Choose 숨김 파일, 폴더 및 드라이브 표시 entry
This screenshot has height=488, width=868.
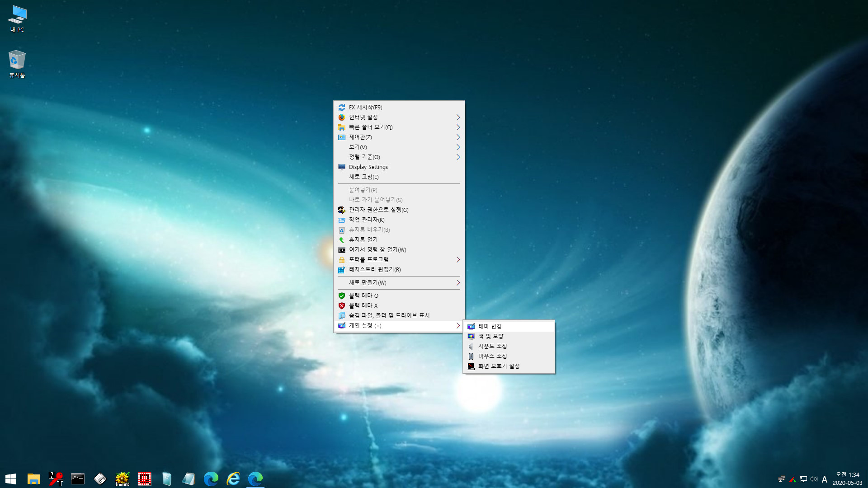[399, 316]
